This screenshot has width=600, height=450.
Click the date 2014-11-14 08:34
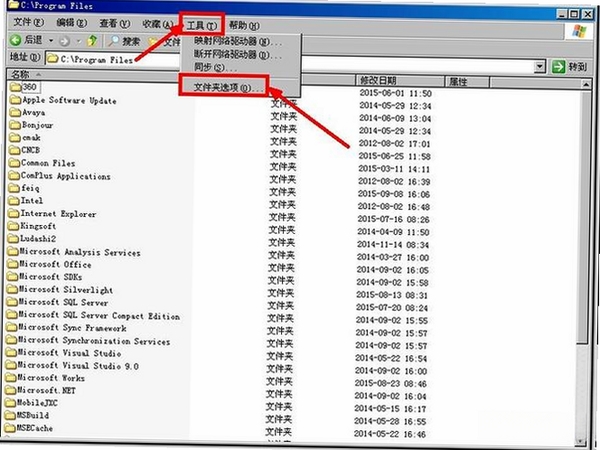[393, 245]
